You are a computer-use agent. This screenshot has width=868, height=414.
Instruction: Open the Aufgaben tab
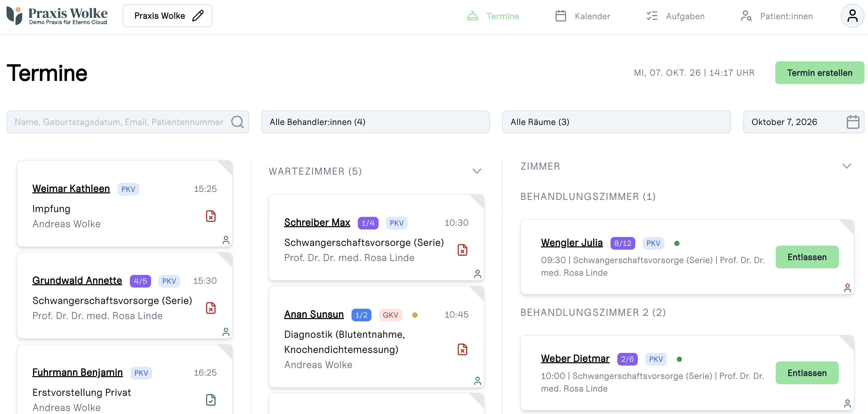pyautogui.click(x=675, y=16)
